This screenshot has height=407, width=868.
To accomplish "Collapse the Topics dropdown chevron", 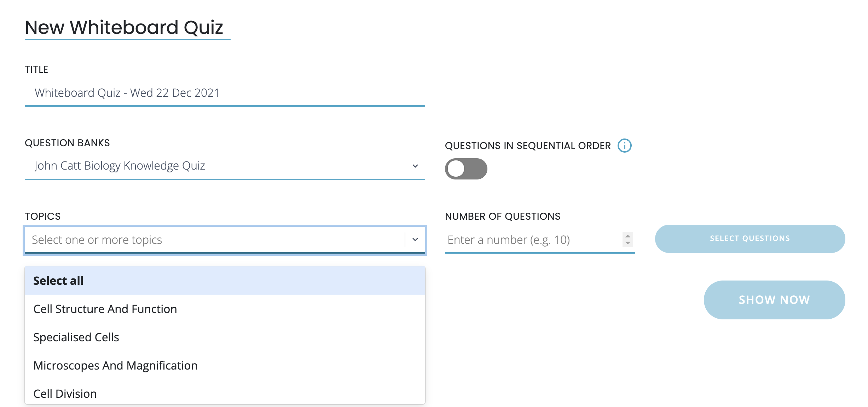I will [x=415, y=240].
